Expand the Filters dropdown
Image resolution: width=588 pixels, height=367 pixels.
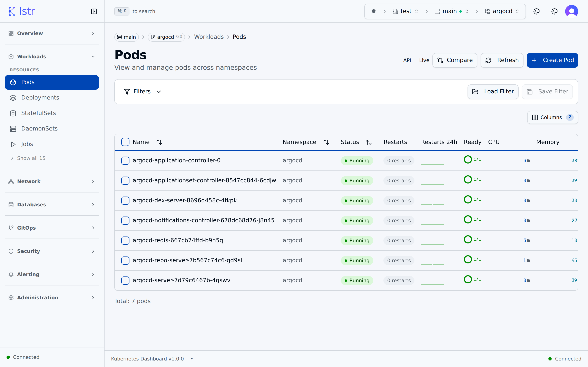coord(142,92)
